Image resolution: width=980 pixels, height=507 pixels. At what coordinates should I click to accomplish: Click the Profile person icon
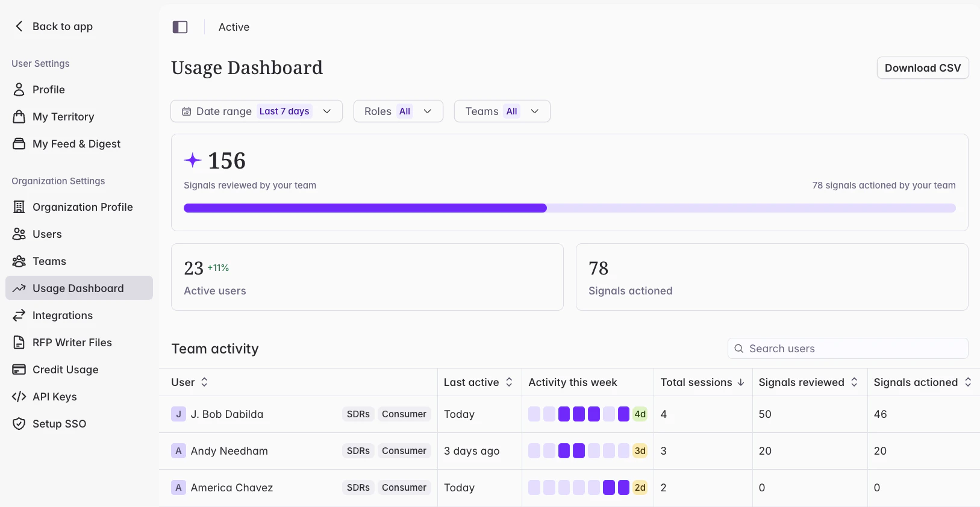[19, 89]
